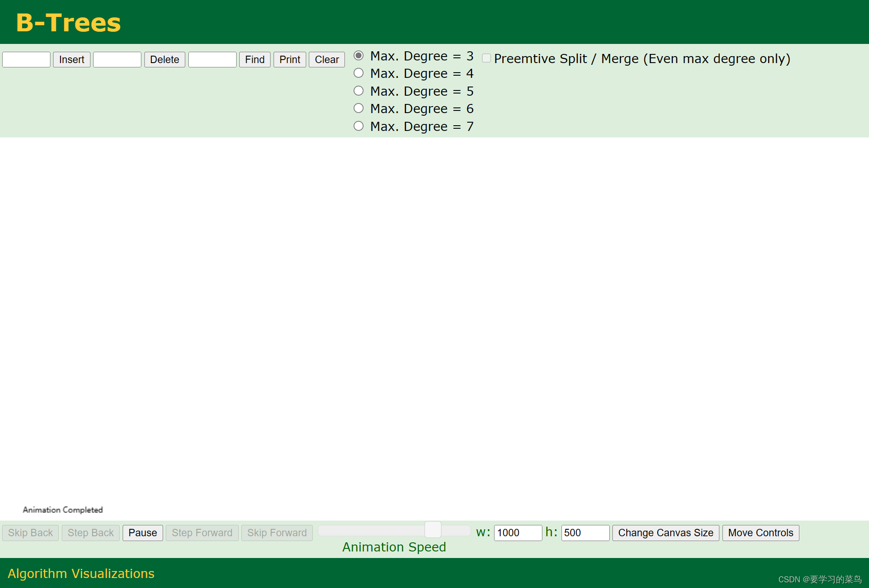This screenshot has height=588, width=869.
Task: Adjust the Animation Speed slider handle
Action: (x=433, y=530)
